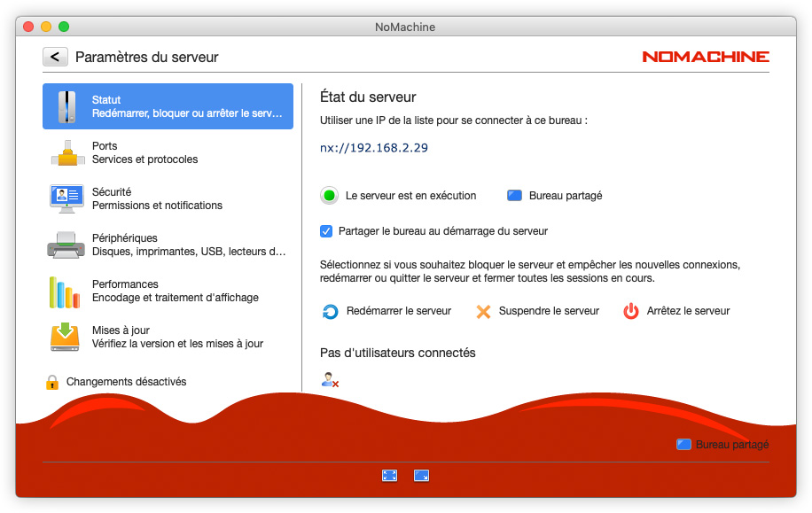The image size is (812, 513).
Task: Click the Sécurité monitor icon
Action: pyautogui.click(x=66, y=198)
